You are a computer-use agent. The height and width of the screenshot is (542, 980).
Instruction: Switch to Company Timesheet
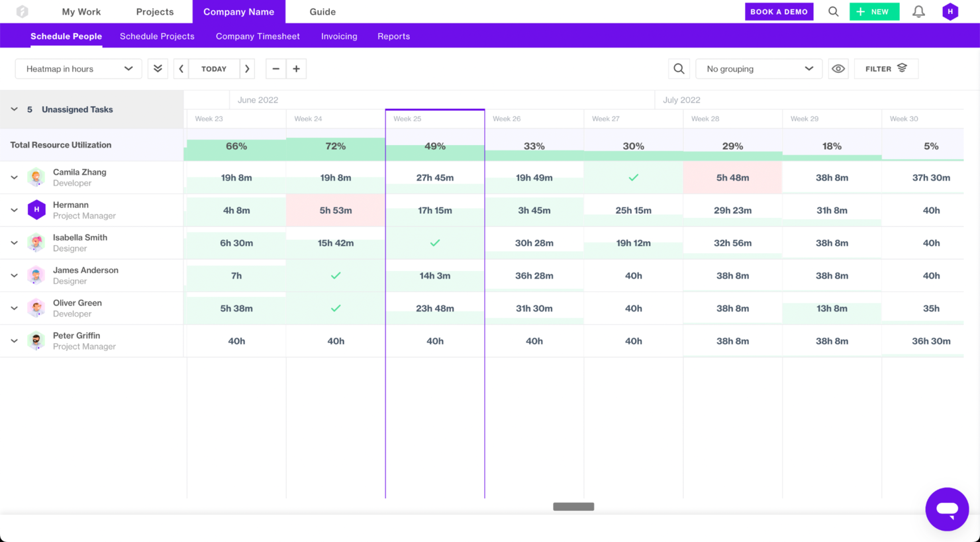[258, 36]
